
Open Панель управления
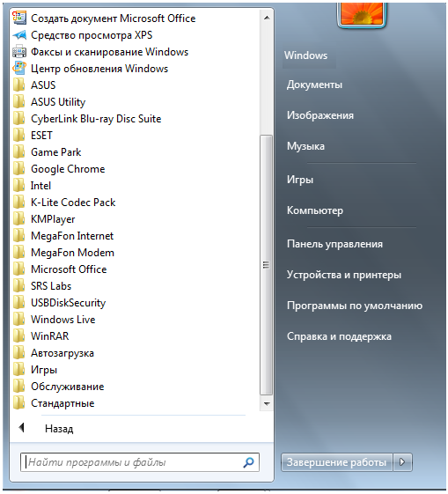pos(334,244)
